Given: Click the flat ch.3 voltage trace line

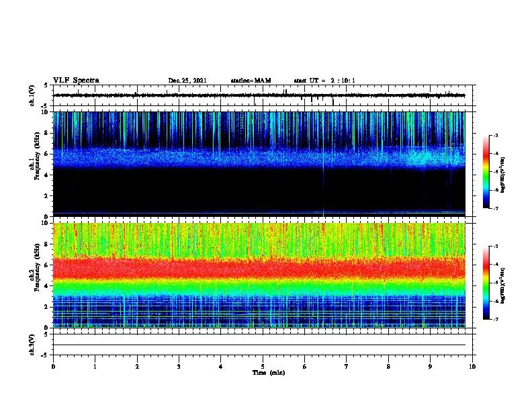Looking at the screenshot, I should pos(259,345).
